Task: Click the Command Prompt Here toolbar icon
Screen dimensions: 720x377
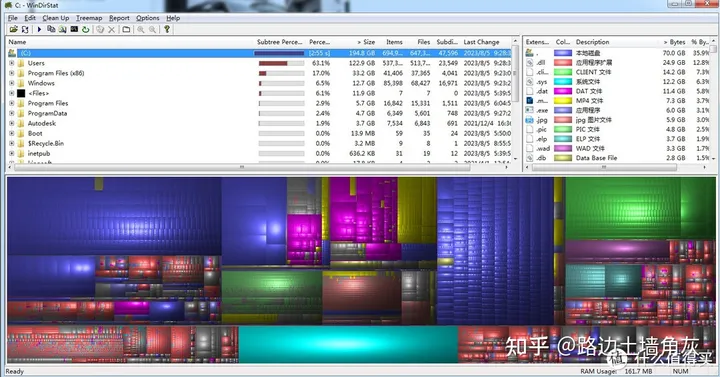Action: (74, 29)
